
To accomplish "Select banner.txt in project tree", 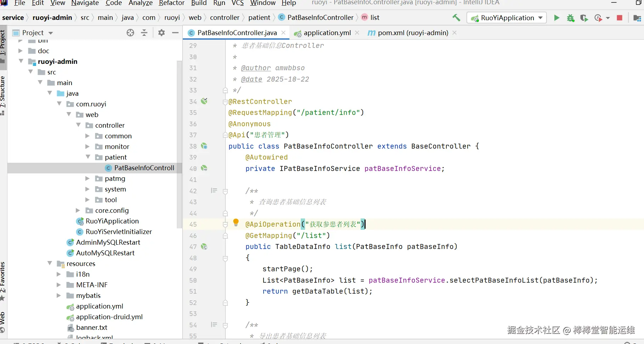I will [91, 327].
